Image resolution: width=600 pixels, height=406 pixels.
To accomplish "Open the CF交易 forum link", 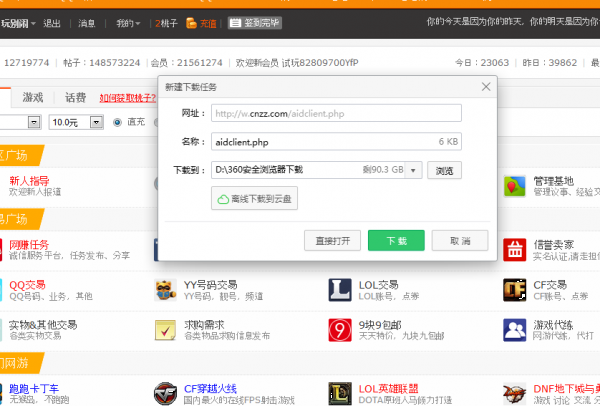I will (x=550, y=285).
